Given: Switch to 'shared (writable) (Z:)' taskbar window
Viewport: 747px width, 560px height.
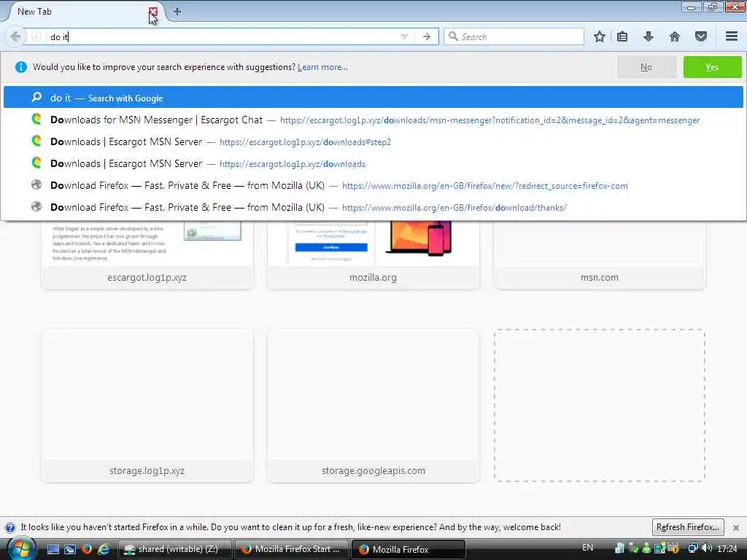Looking at the screenshot, I should 174,549.
